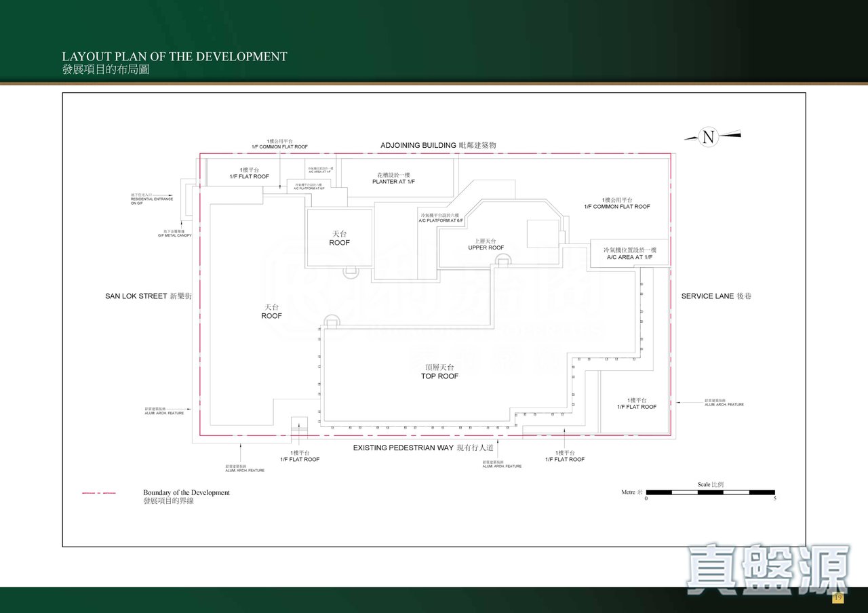Click "ROOF" label in the small square roof box

pyautogui.click(x=340, y=243)
